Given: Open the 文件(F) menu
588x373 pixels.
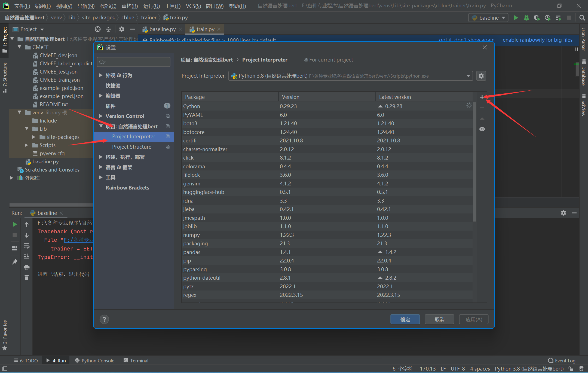Looking at the screenshot, I should 22,6.
